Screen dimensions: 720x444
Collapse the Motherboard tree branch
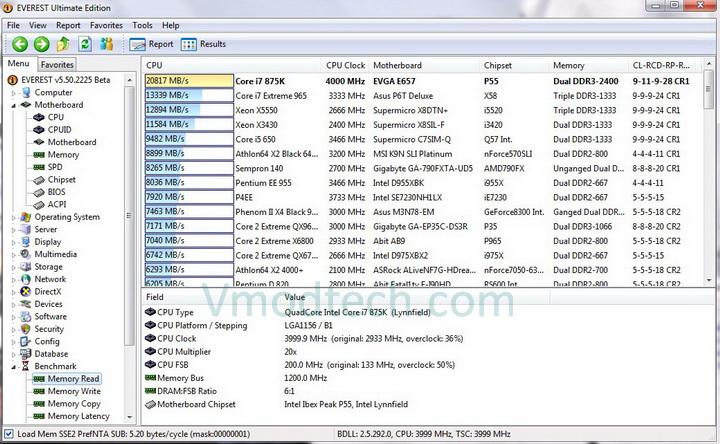(x=13, y=105)
